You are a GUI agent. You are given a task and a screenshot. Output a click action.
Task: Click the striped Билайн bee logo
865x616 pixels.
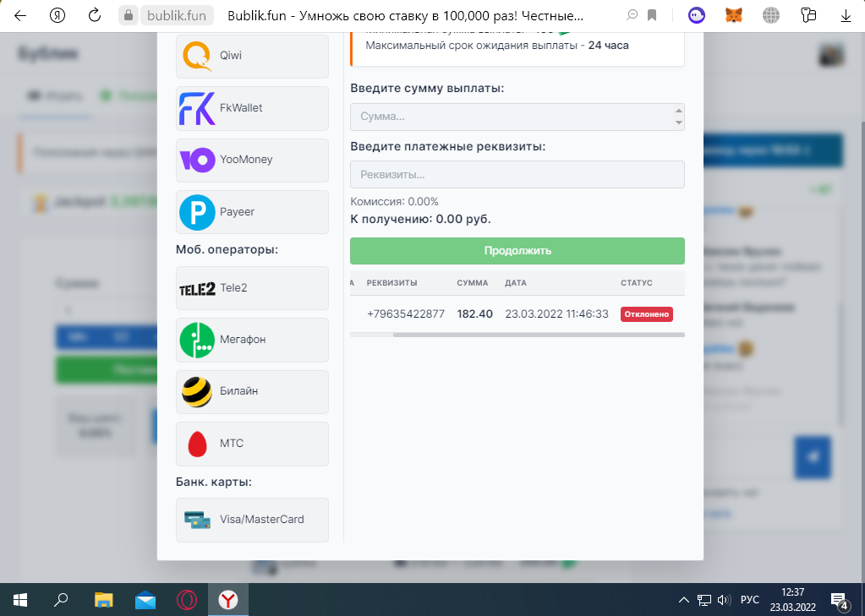[x=197, y=392]
